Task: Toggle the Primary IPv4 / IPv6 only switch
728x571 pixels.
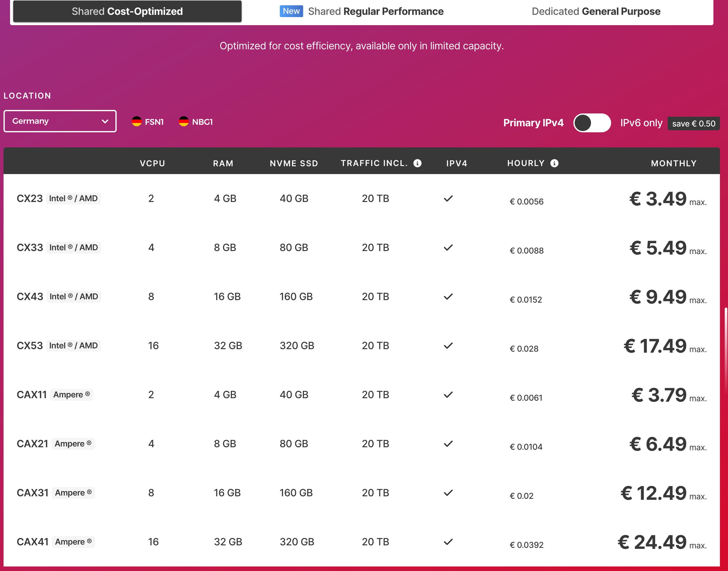Action: (592, 123)
